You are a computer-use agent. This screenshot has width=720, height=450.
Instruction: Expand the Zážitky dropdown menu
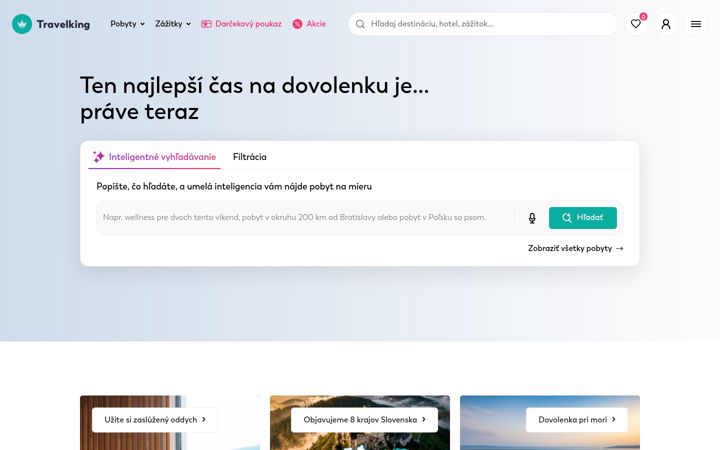(x=173, y=24)
